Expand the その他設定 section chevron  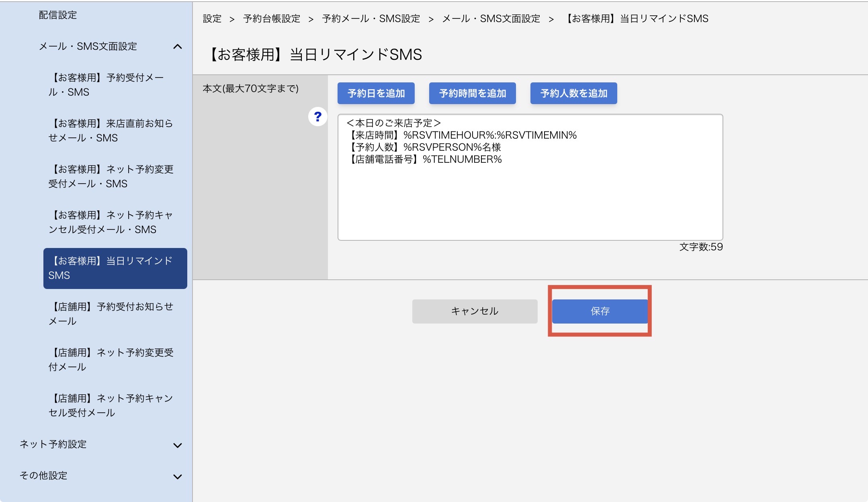pyautogui.click(x=178, y=476)
